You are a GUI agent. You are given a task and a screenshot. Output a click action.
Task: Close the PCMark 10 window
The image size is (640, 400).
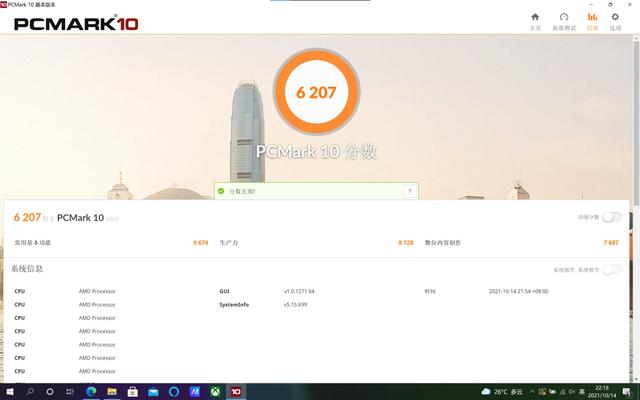[x=629, y=4]
